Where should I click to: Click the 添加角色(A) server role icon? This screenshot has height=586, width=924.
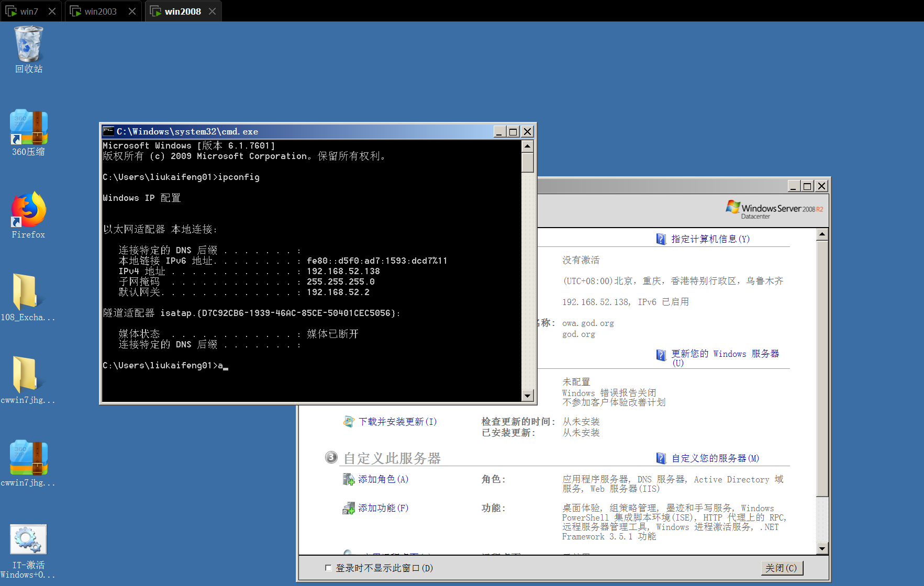coord(348,479)
